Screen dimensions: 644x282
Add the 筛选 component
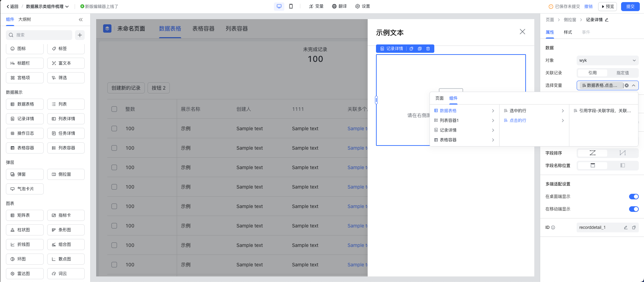pos(66,78)
